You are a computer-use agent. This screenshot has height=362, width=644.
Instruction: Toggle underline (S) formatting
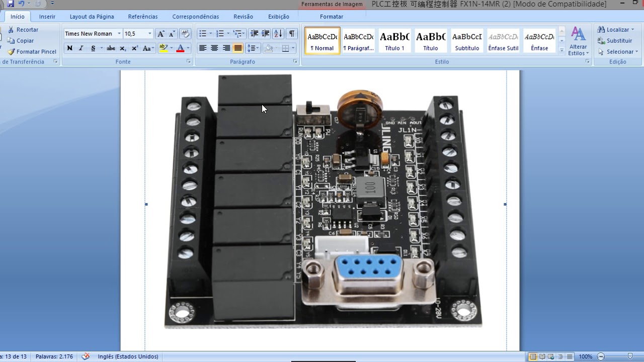click(x=93, y=48)
